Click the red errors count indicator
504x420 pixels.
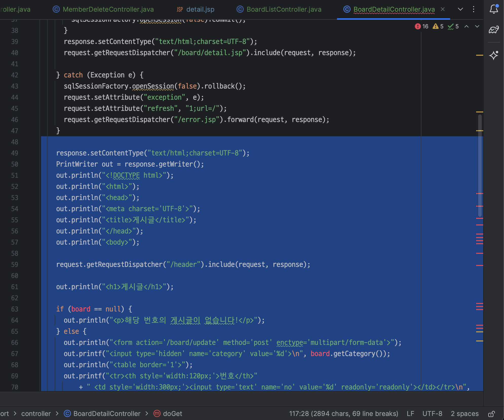click(422, 26)
